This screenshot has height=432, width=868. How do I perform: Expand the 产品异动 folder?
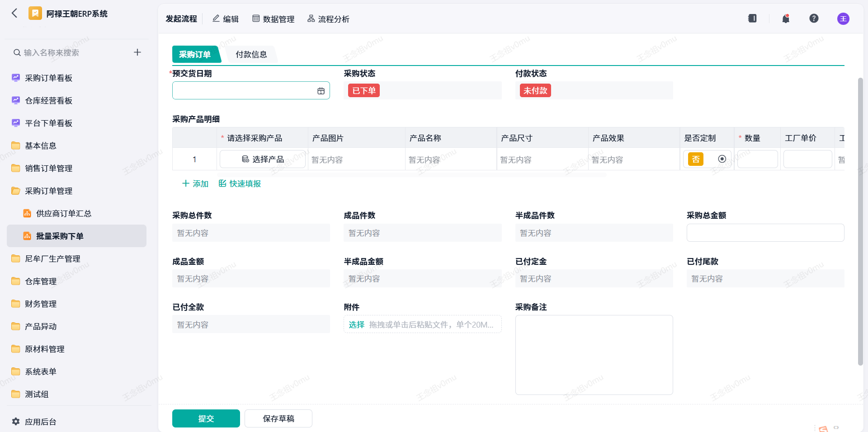pyautogui.click(x=16, y=326)
